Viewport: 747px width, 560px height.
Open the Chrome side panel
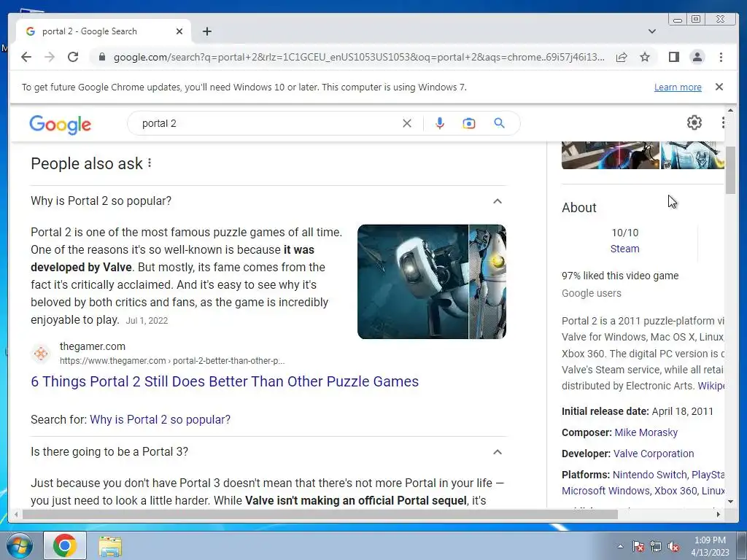point(673,57)
